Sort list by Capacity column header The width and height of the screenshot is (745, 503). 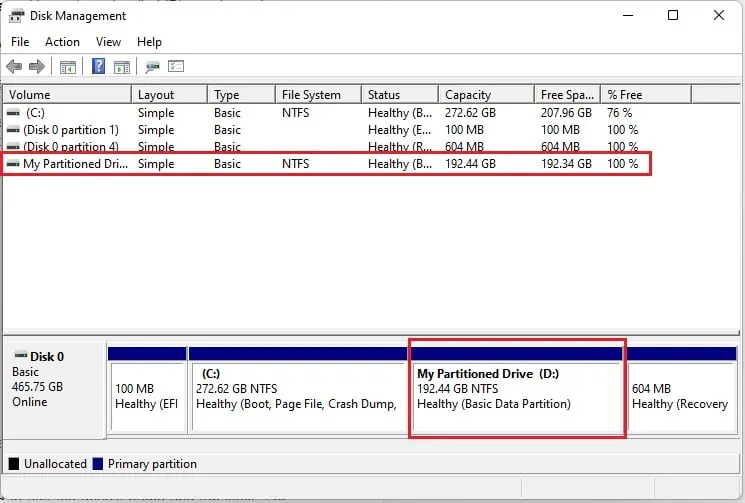(467, 95)
